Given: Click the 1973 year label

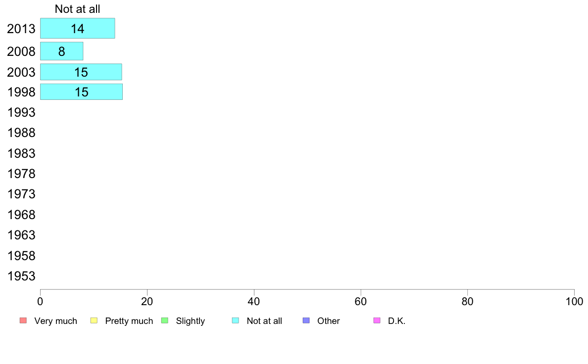Looking at the screenshot, I should [x=21, y=194].
